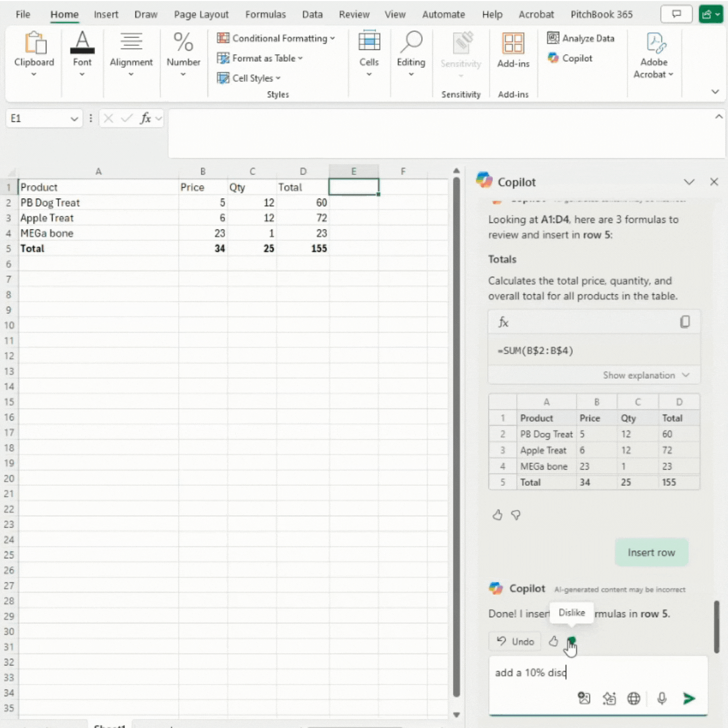This screenshot has height=728, width=728.
Task: Switch to the Insert tab
Action: (106, 14)
